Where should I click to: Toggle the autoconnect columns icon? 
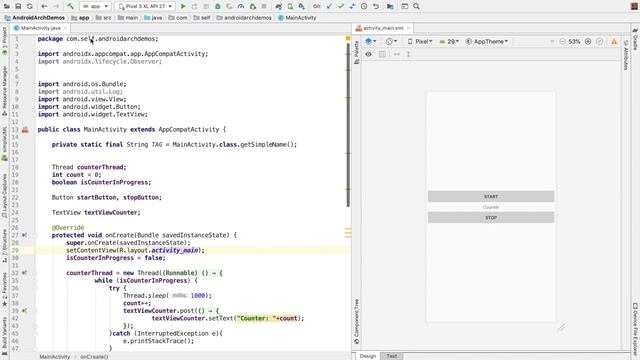(x=382, y=54)
